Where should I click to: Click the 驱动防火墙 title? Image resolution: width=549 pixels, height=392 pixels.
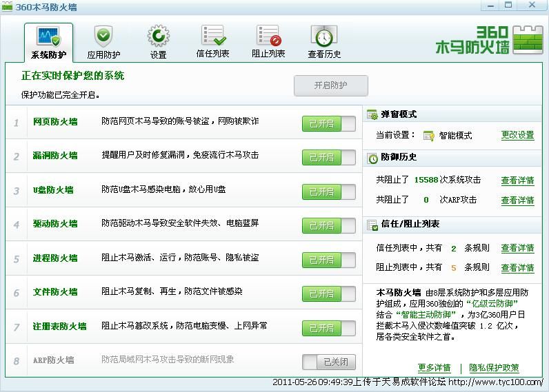pyautogui.click(x=55, y=224)
